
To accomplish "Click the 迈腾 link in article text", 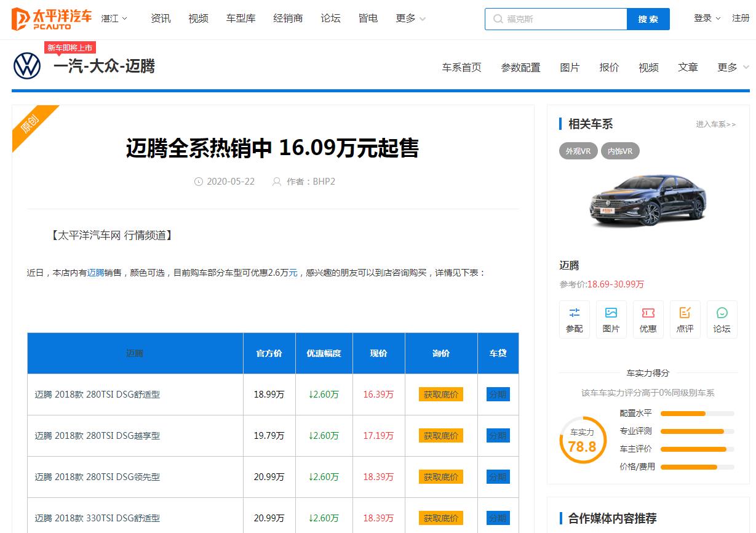I will pyautogui.click(x=95, y=273).
